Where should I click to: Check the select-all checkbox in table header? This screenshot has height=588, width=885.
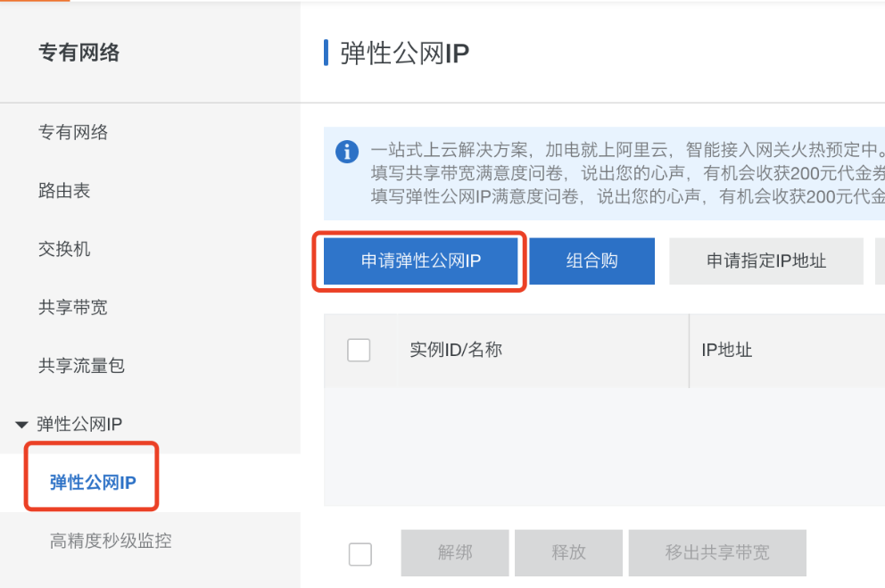click(359, 350)
